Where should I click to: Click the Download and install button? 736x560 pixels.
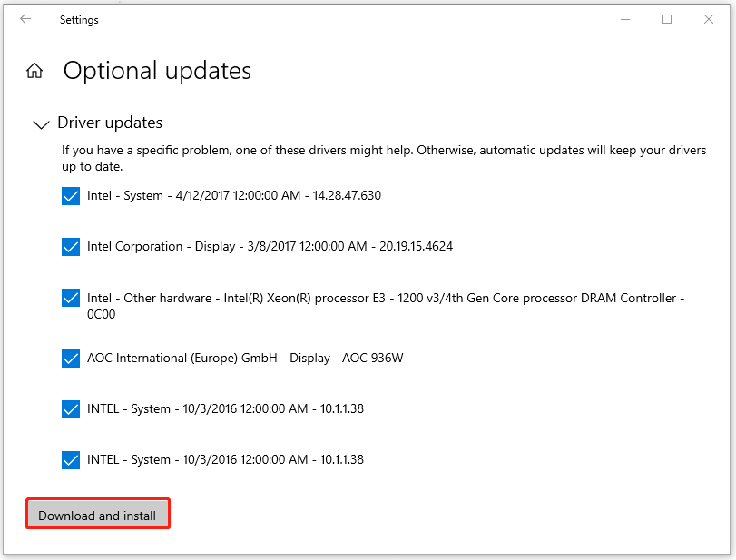[97, 516]
